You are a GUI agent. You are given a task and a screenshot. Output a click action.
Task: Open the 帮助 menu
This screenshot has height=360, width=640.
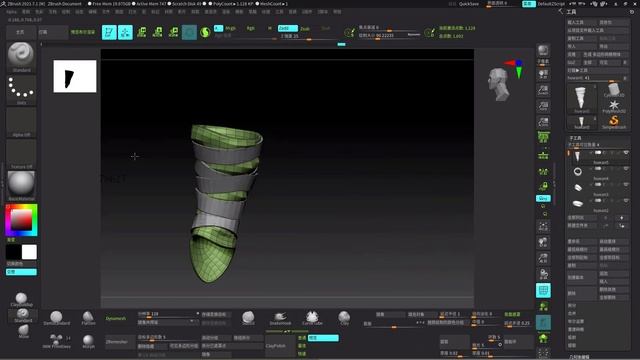(x=337, y=12)
